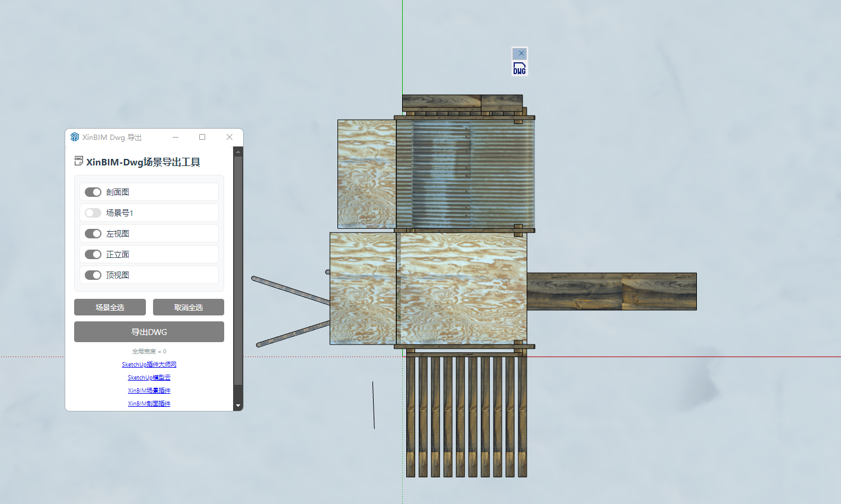Turn off the 左视图 toggle
The image size is (841, 504).
pos(93,234)
